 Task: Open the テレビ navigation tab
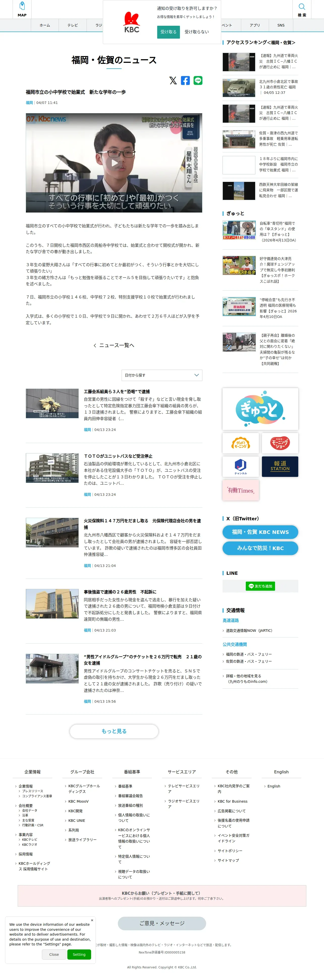click(x=73, y=25)
